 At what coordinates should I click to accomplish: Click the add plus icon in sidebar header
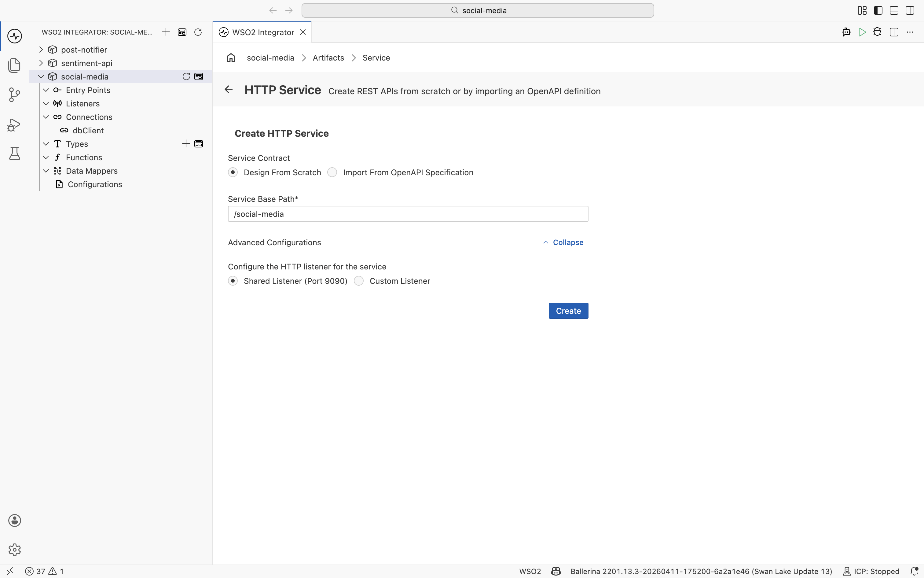point(166,32)
